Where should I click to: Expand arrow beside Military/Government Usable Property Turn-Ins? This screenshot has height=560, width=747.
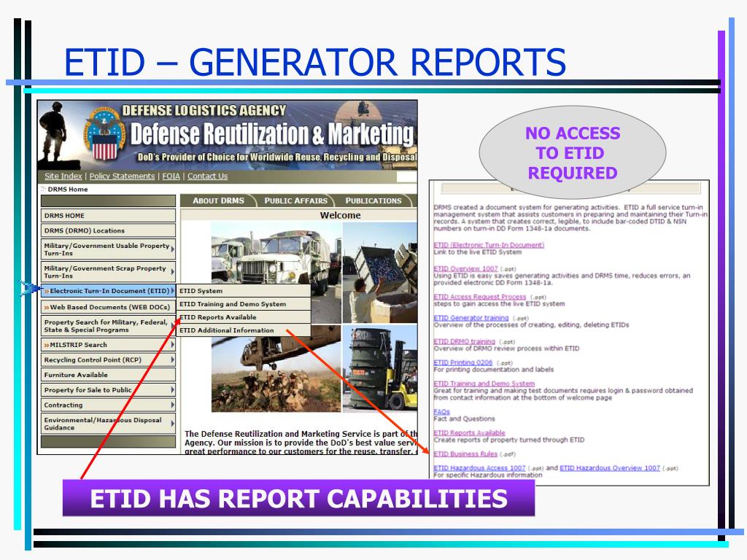click(172, 249)
